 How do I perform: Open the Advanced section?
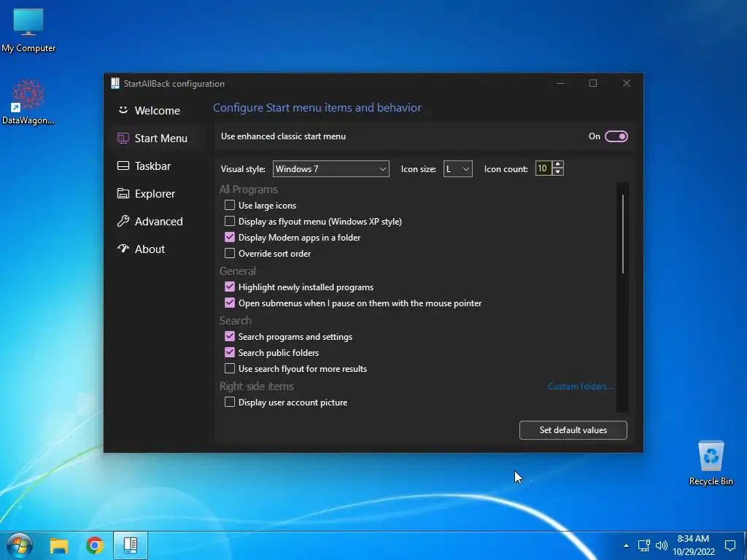point(158,222)
